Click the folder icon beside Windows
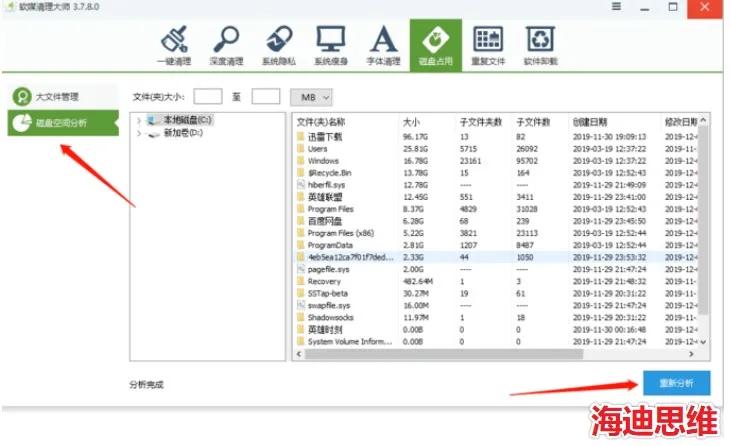Image resolution: width=731 pixels, height=446 pixels. tap(301, 161)
